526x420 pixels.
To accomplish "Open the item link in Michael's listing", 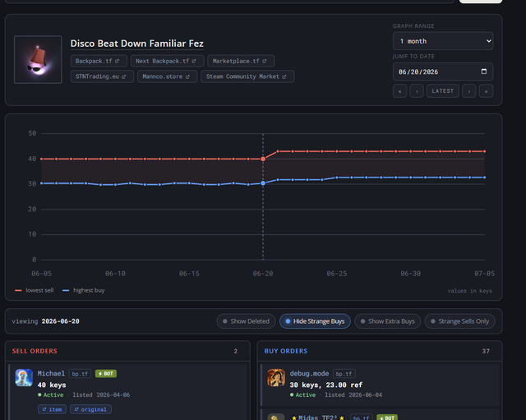I will (52, 409).
